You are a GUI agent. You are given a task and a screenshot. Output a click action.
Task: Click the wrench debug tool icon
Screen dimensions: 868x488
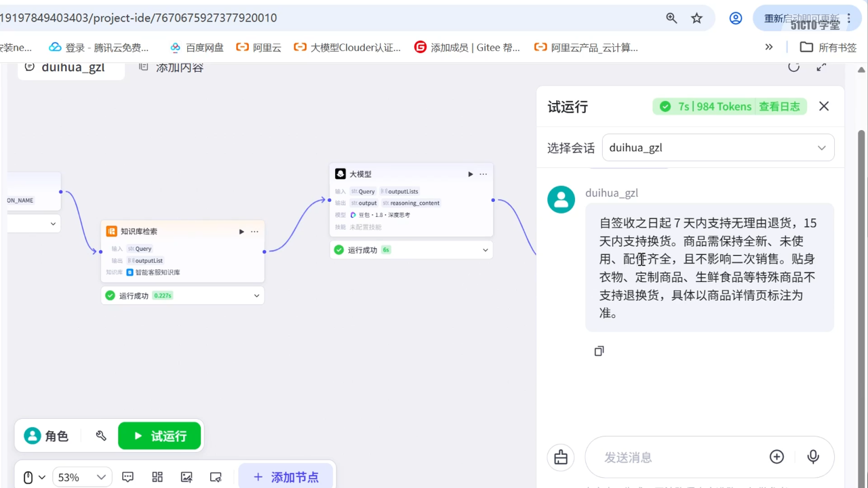[x=101, y=436]
